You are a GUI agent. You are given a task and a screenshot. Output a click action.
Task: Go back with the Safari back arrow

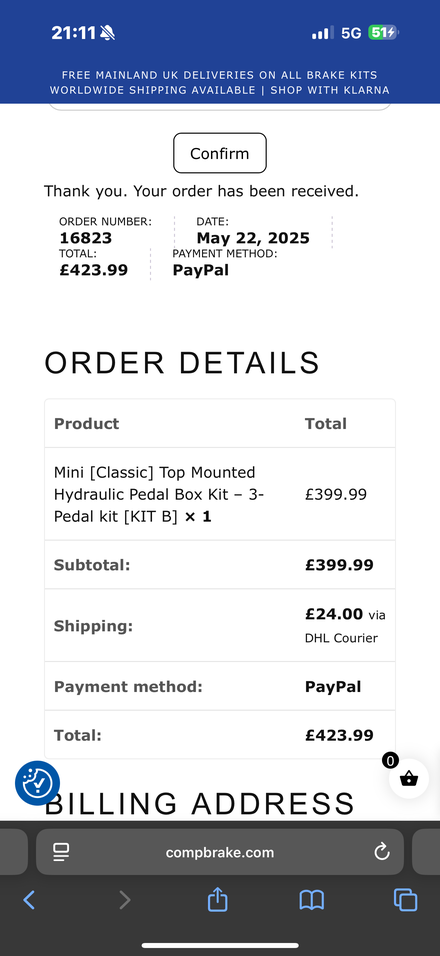29,900
